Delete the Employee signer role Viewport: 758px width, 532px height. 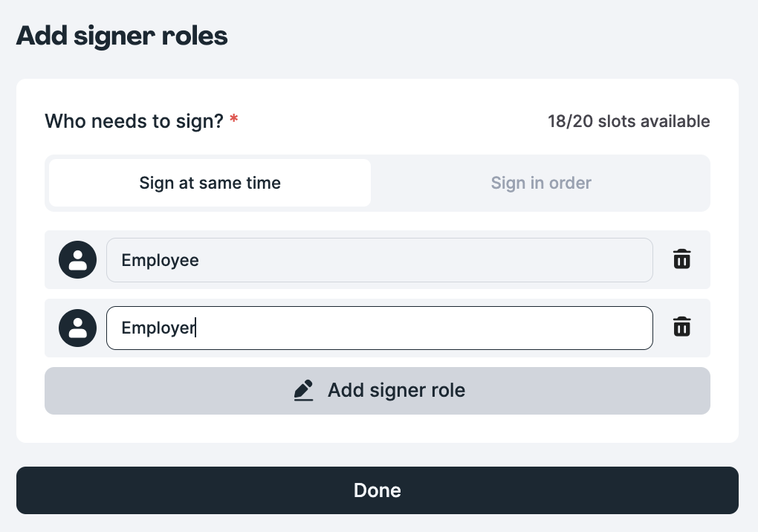[681, 259]
